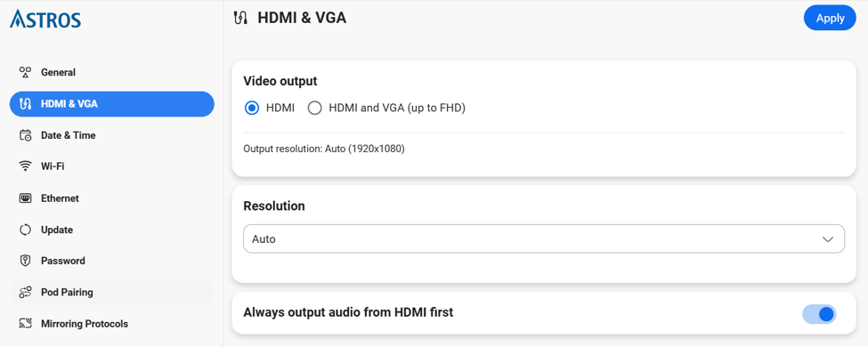
Task: Toggle Always output audio from HDMI first
Action: pyautogui.click(x=819, y=314)
